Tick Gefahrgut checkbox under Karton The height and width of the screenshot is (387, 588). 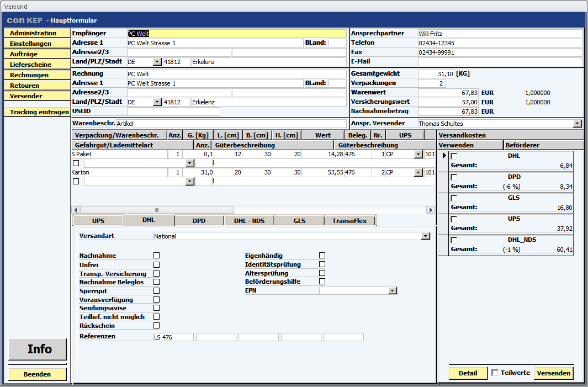point(76,182)
